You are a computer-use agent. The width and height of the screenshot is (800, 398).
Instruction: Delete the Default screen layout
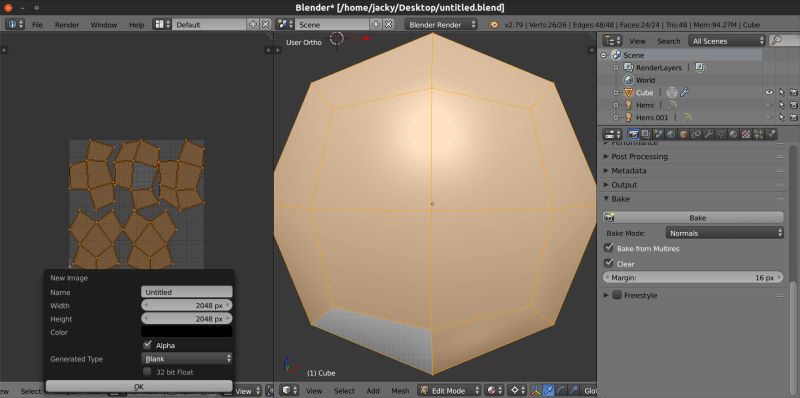pos(265,24)
